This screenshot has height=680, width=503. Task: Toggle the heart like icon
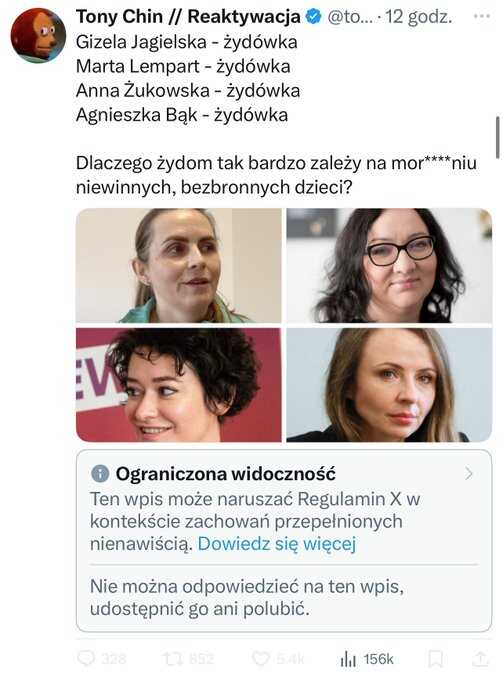pyautogui.click(x=261, y=659)
